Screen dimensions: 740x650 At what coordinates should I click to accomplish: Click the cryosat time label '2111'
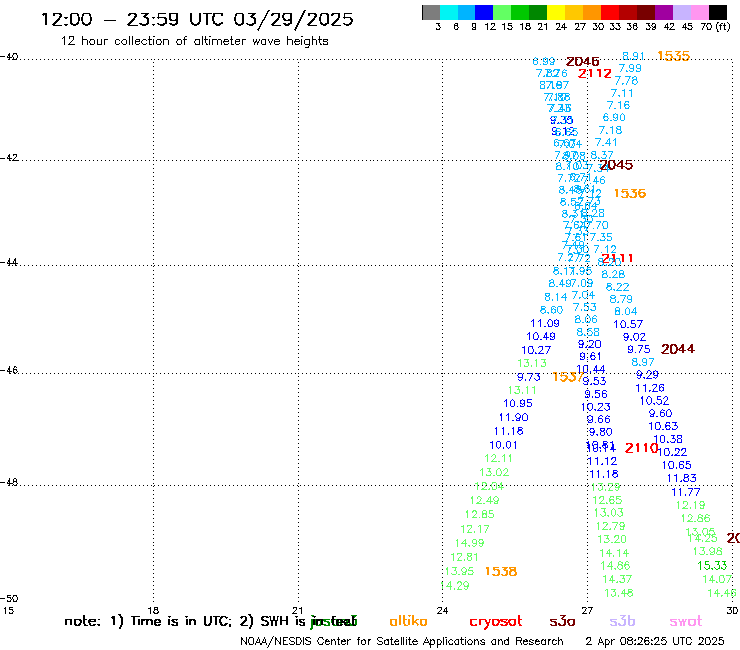pyautogui.click(x=617, y=258)
